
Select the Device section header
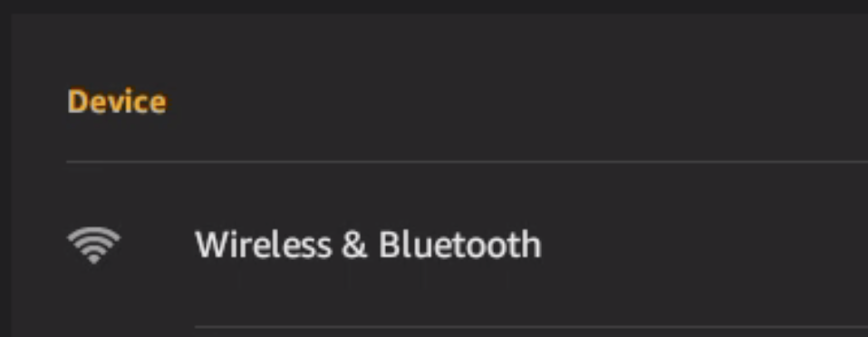click(x=116, y=102)
